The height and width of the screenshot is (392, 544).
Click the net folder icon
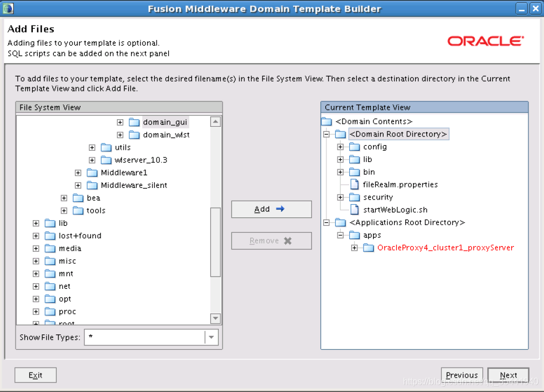(x=51, y=286)
